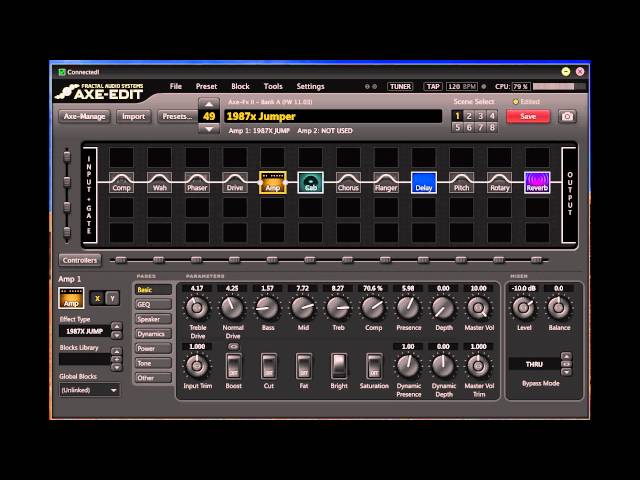Viewport: 640px width, 480px height.
Task: Click the column slider under the Reverb block
Action: pyautogui.click(x=536, y=260)
